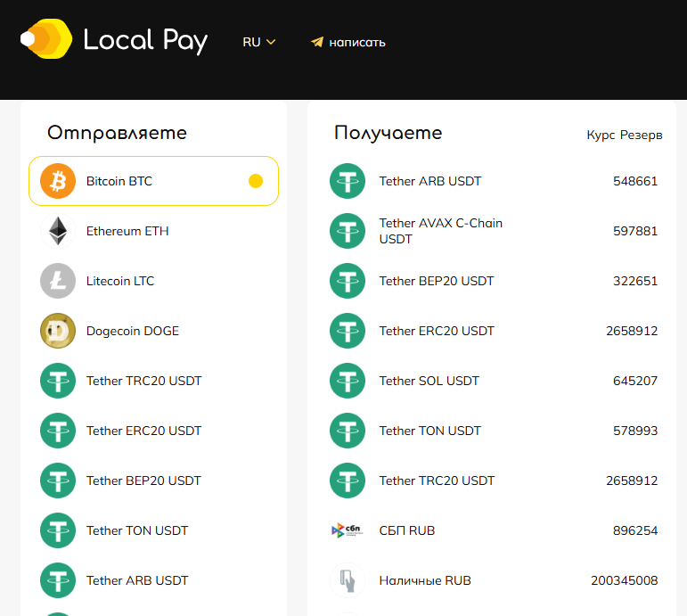Click the Tether ARB USDT icon under Получаете
The image size is (687, 616).
[x=348, y=181]
